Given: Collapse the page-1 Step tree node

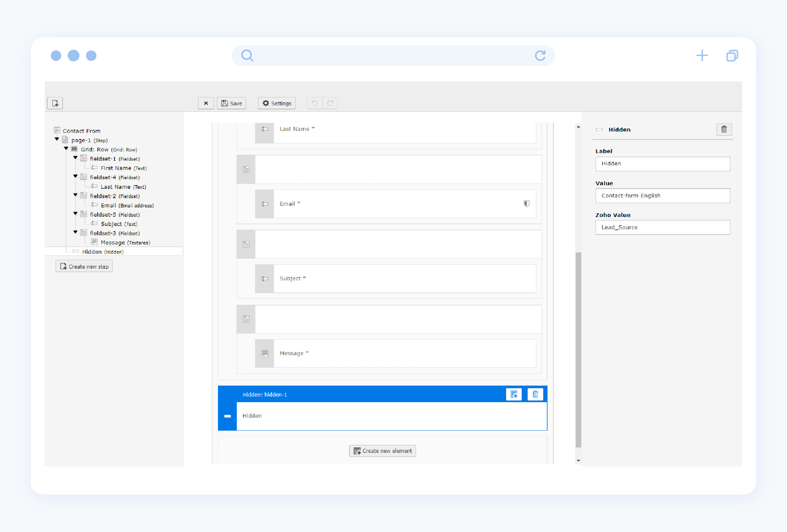Looking at the screenshot, I should (57, 139).
